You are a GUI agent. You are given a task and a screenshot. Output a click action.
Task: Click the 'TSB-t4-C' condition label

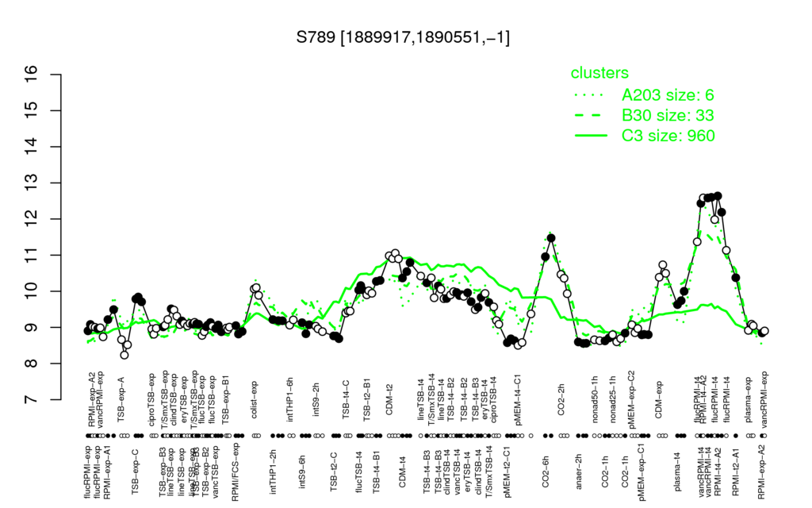346,399
